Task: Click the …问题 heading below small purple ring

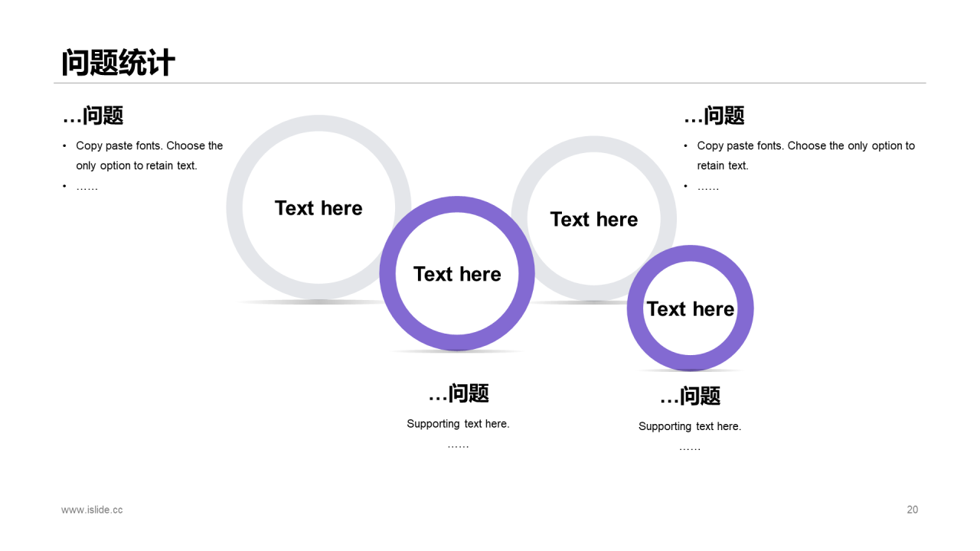Action: 691,396
